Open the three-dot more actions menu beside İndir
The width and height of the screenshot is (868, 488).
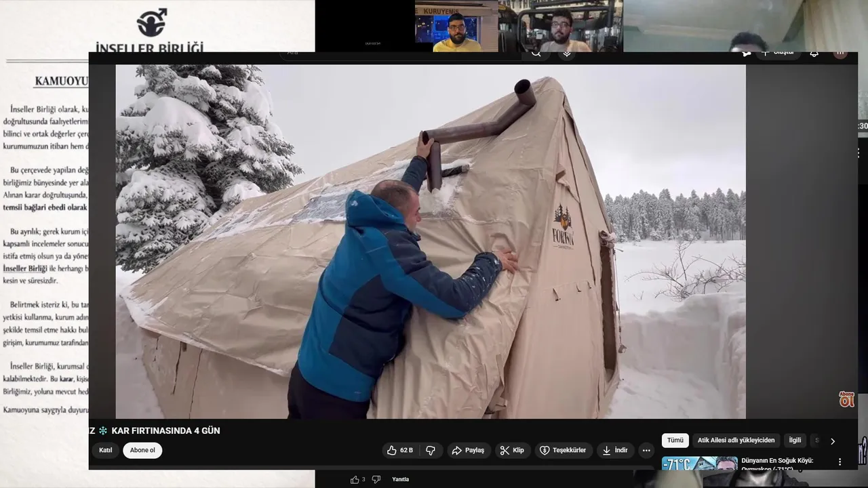(646, 450)
